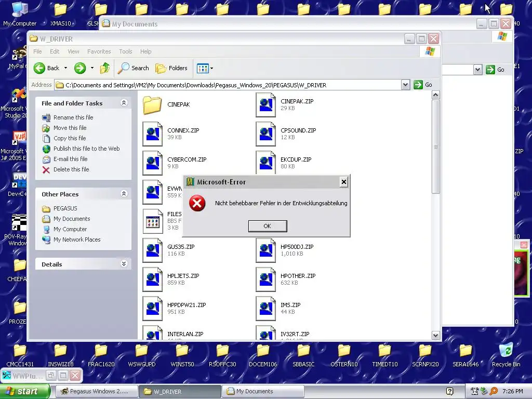Image resolution: width=532 pixels, height=399 pixels.
Task: Select the CINEPAK.ZIP file icon
Action: click(x=265, y=105)
